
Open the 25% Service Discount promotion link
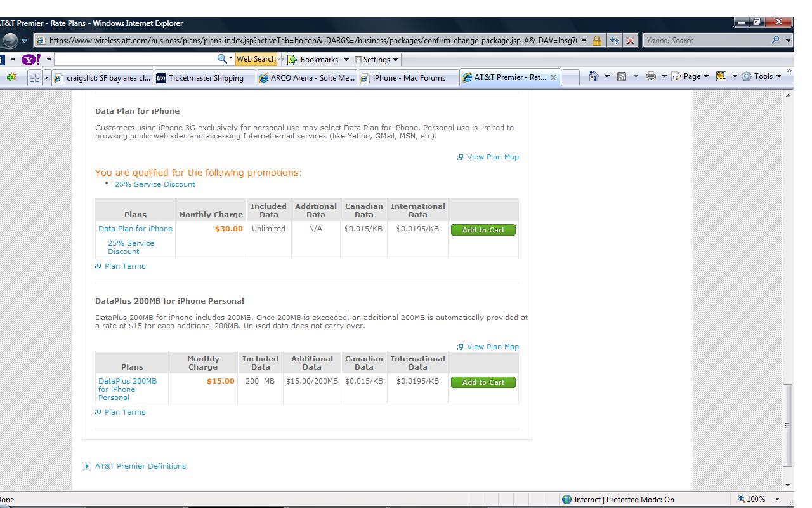point(155,184)
